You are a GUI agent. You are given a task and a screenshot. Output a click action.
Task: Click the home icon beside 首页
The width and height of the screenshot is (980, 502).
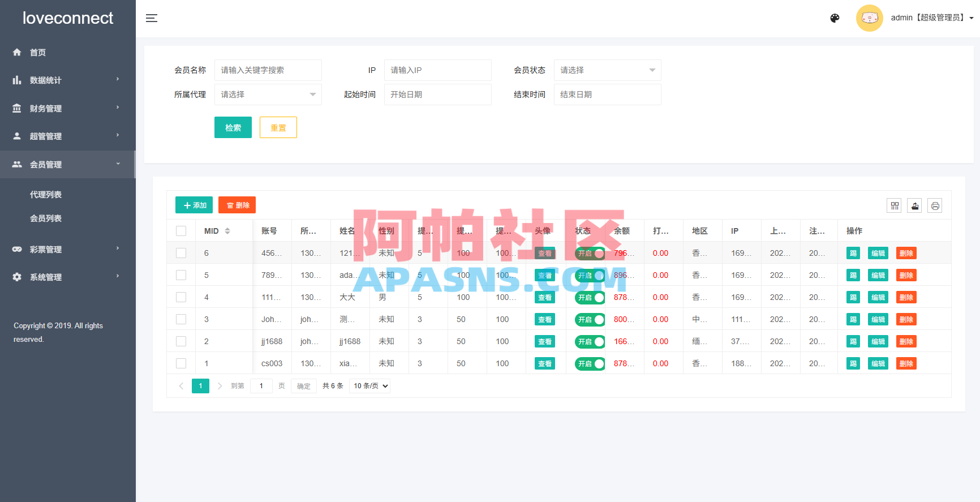17,52
